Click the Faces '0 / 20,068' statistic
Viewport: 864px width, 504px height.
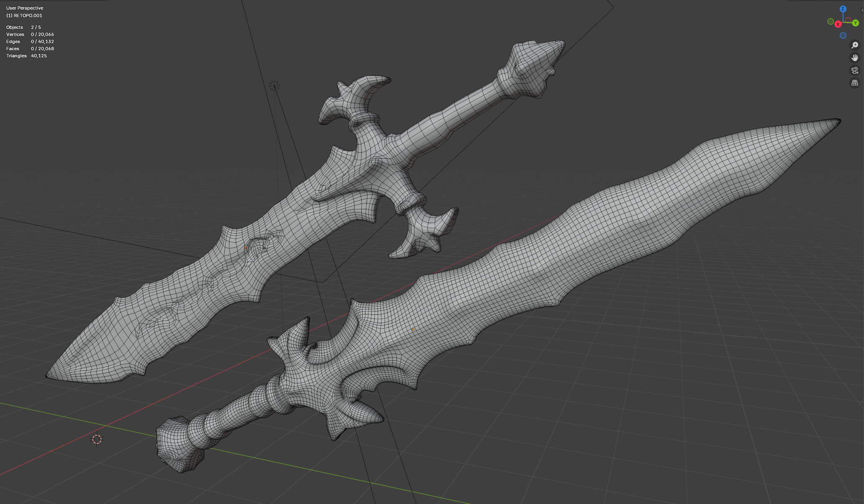42,49
